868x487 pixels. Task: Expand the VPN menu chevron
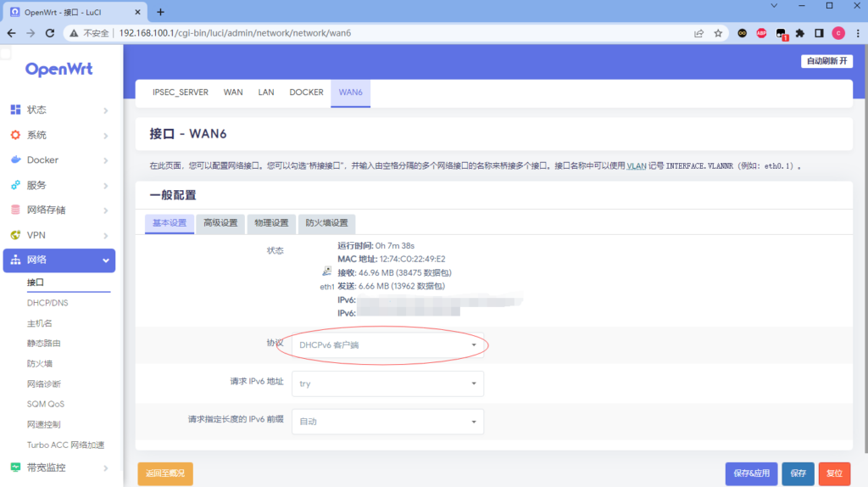point(105,236)
